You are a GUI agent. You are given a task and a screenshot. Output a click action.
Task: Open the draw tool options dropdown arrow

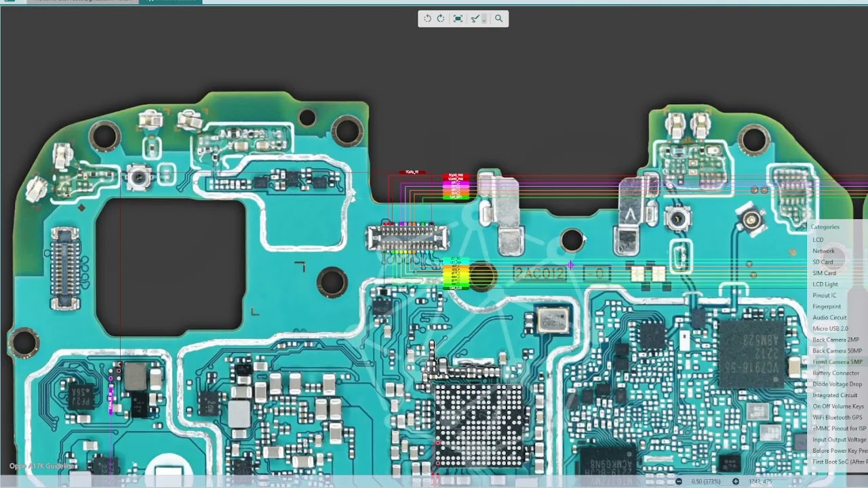(x=484, y=19)
